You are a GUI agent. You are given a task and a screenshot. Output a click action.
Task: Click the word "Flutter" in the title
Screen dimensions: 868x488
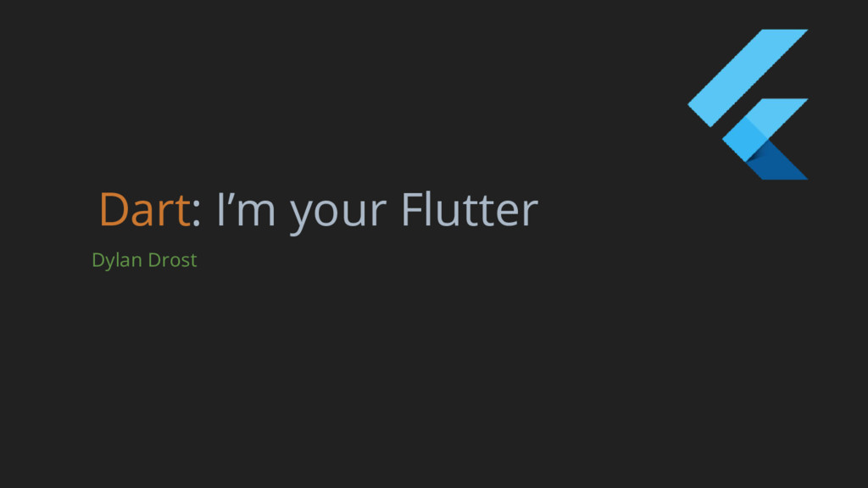pyautogui.click(x=470, y=210)
